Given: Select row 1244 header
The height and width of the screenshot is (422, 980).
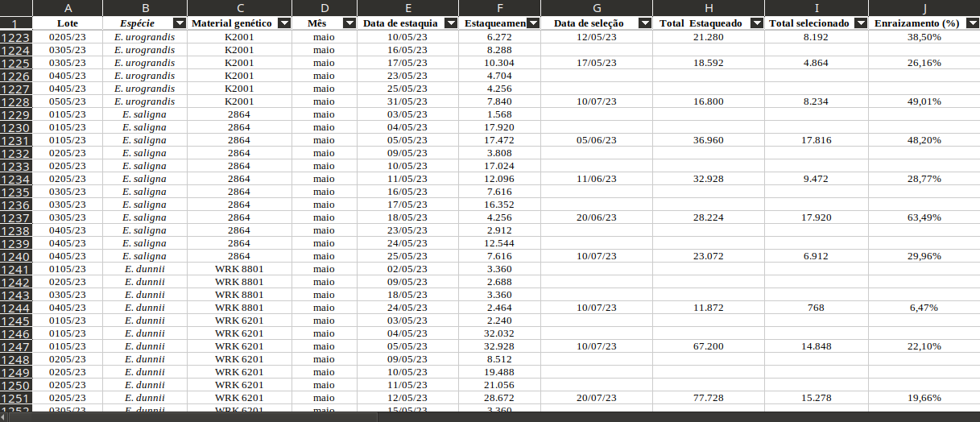Looking at the screenshot, I should 16,308.
